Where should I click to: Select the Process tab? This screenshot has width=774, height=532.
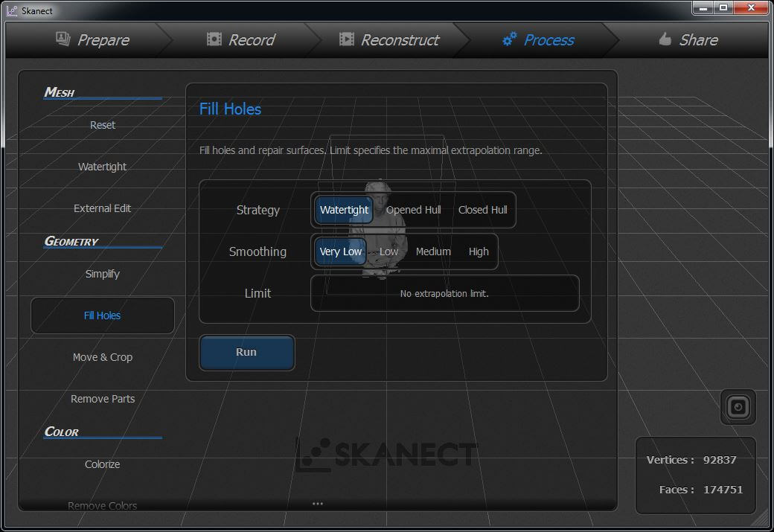click(x=538, y=39)
